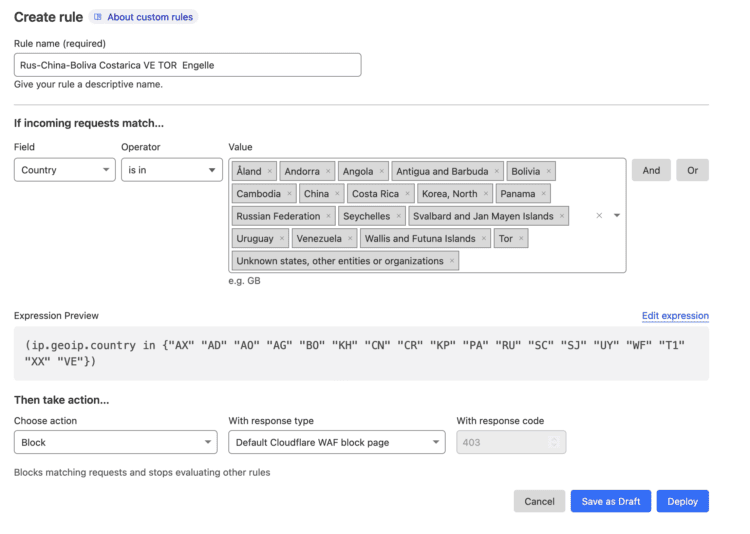750x534 pixels.
Task: Expand the Value multi-select dropdown arrow
Action: pos(617,215)
